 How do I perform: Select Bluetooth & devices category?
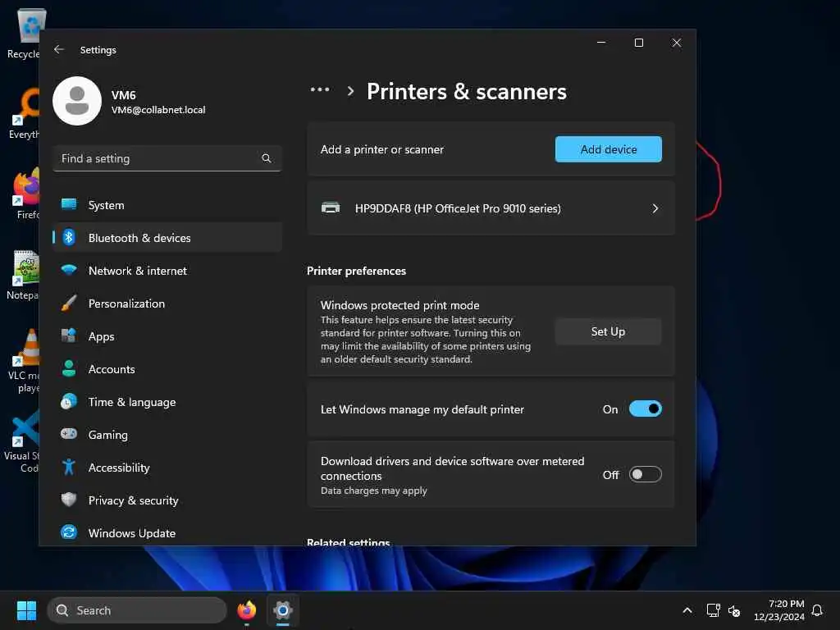167,237
